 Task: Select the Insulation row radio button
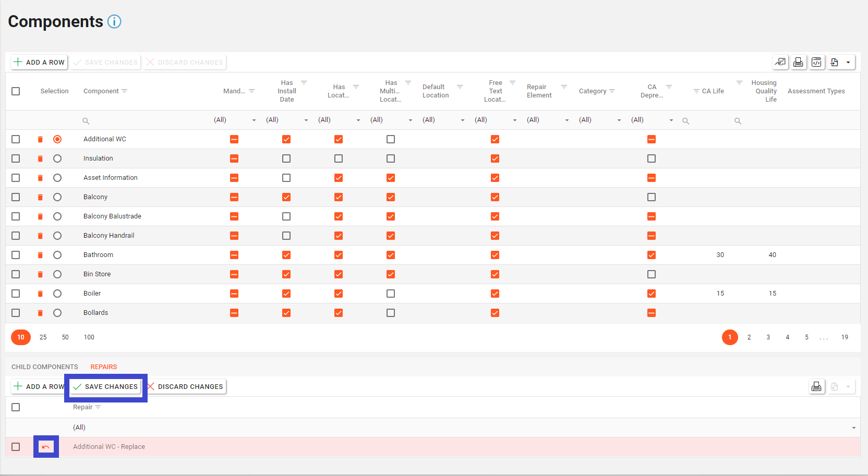pos(57,158)
